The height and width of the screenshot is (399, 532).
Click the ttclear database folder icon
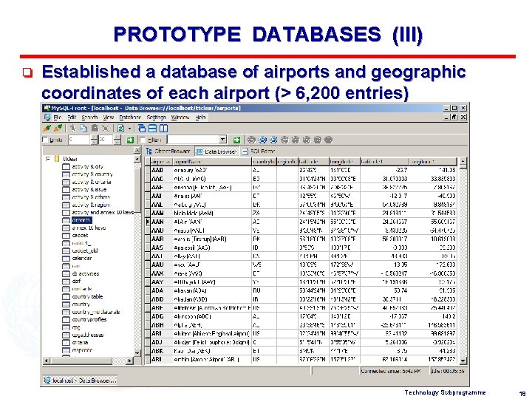point(57,159)
